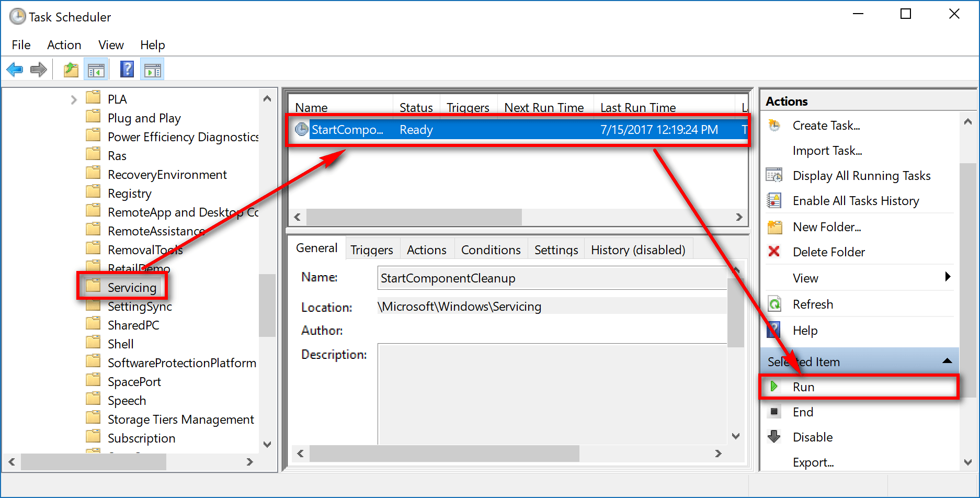
Task: Expand the View submenu arrow
Action: (x=948, y=277)
